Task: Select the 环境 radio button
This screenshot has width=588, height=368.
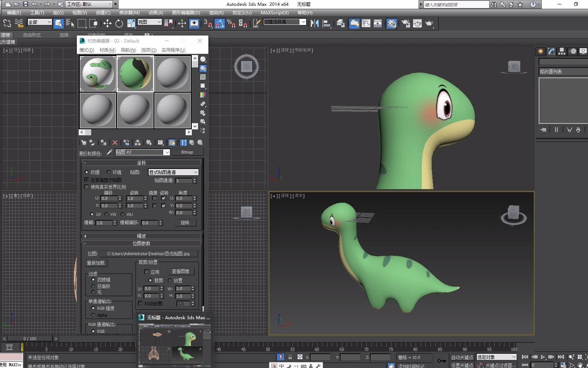Action: click(108, 172)
